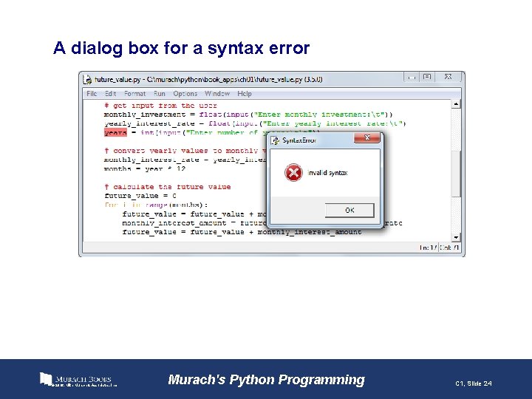Viewport: 532px width, 399px height.
Task: Click the 'A dialog box for a syntax error' heading
Action: click(181, 48)
